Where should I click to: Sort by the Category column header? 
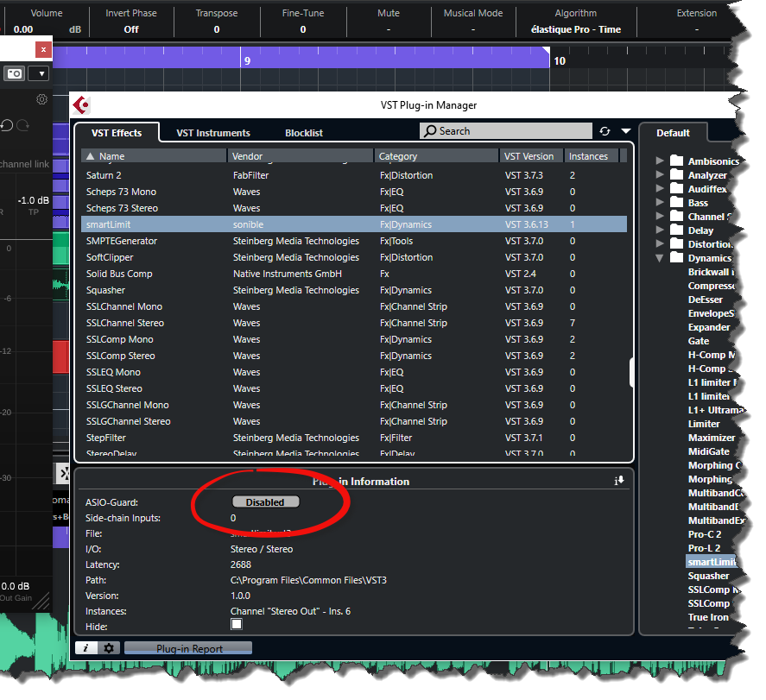(x=436, y=156)
